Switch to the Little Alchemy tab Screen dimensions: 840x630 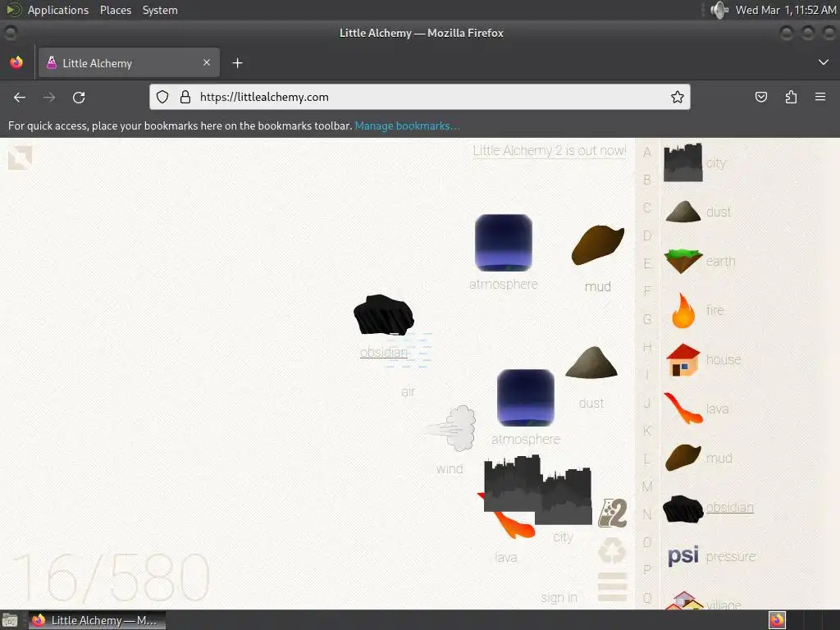point(129,62)
